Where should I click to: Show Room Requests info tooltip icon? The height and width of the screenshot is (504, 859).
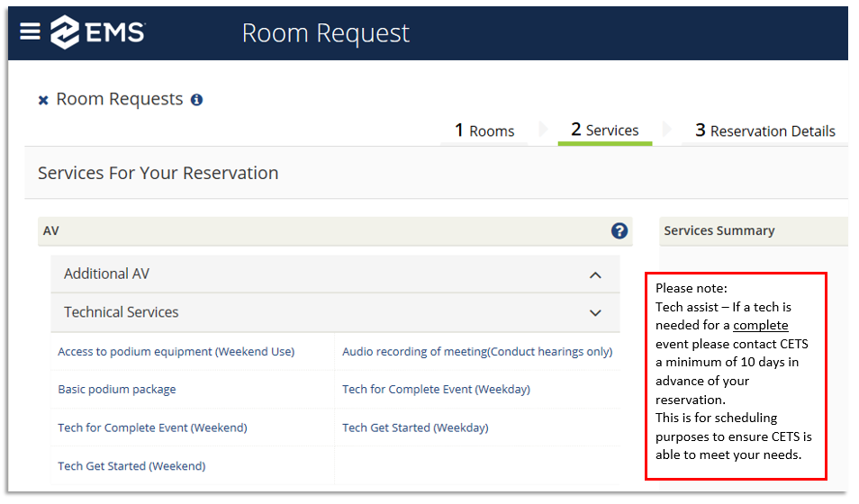(196, 100)
